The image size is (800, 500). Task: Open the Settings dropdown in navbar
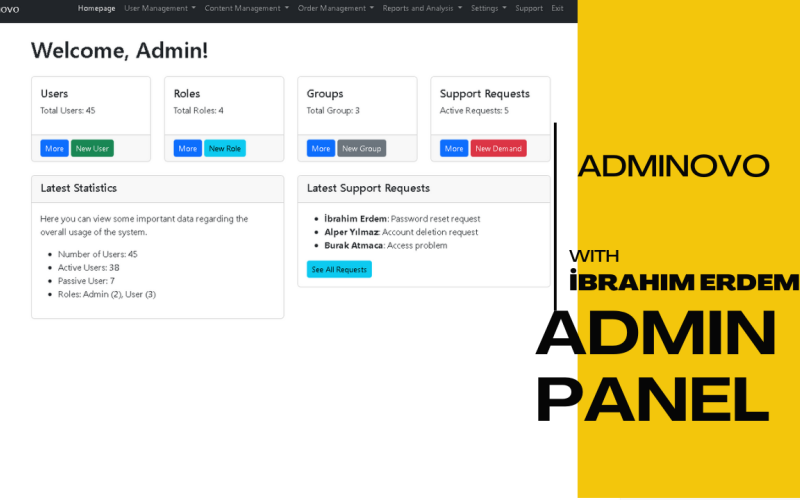(x=489, y=8)
